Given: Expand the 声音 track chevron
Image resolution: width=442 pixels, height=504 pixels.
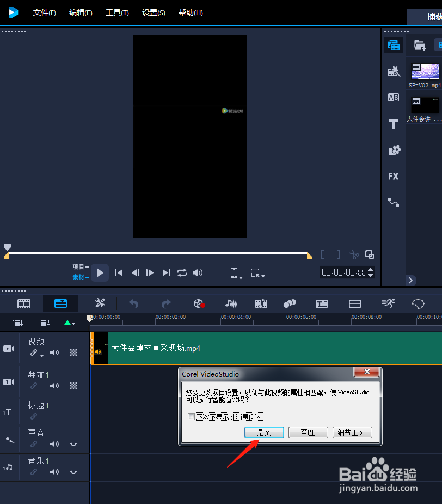Looking at the screenshot, I should pyautogui.click(x=73, y=444).
